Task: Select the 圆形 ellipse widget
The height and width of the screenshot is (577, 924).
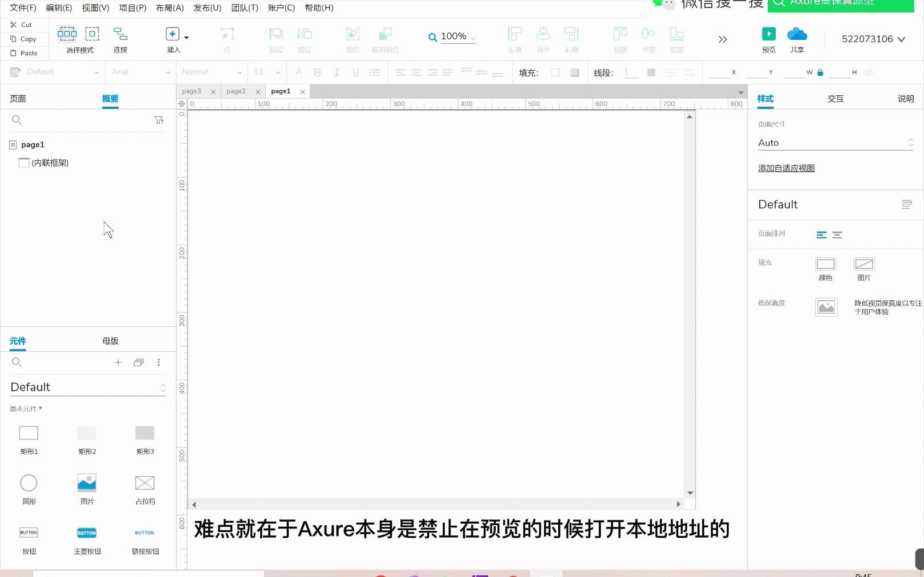Action: tap(29, 489)
